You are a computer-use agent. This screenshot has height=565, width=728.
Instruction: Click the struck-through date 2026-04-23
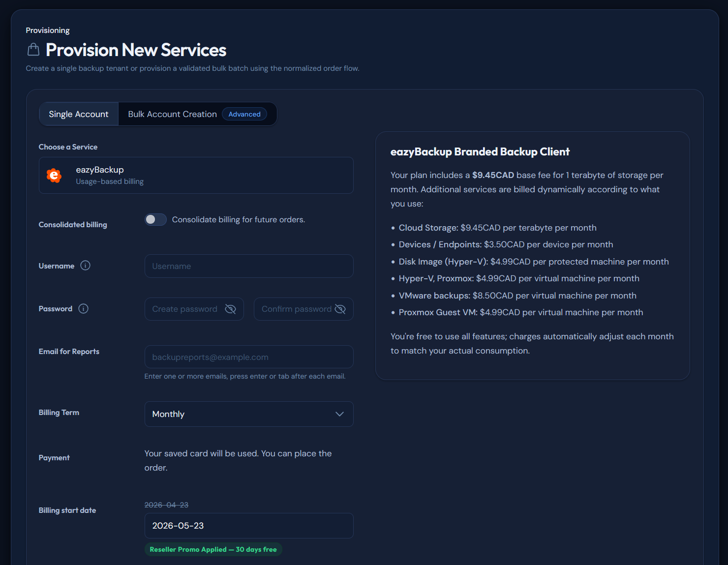click(x=166, y=505)
